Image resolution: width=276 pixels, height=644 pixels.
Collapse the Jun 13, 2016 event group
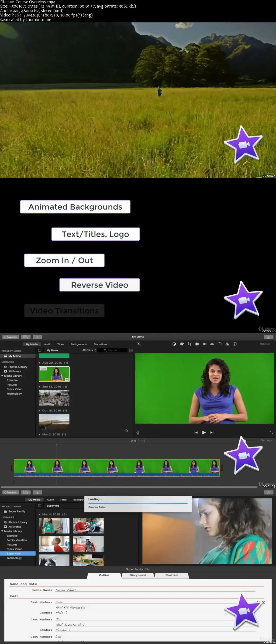pos(39,387)
